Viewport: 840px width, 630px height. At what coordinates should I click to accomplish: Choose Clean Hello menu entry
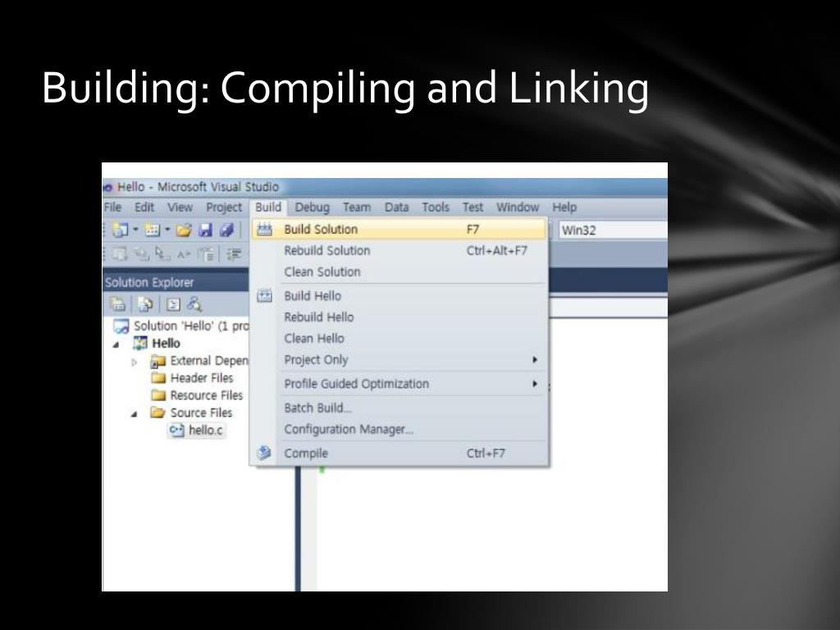(x=399, y=339)
